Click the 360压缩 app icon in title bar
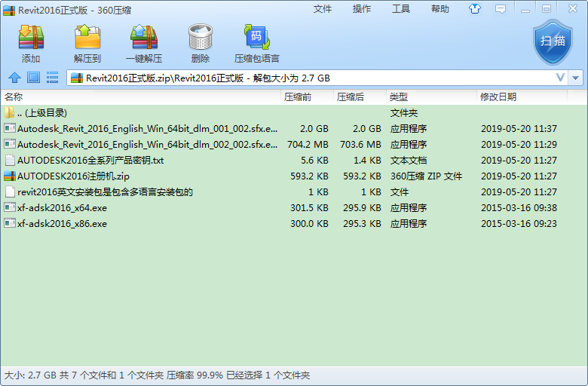Viewport: 588px width, 386px height. pos(9,10)
